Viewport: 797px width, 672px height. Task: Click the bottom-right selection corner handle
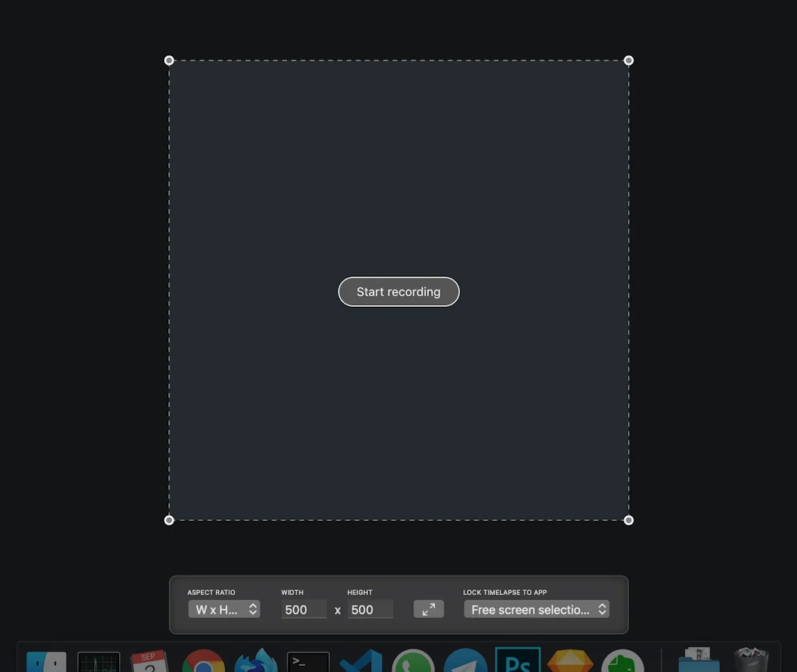(x=629, y=519)
